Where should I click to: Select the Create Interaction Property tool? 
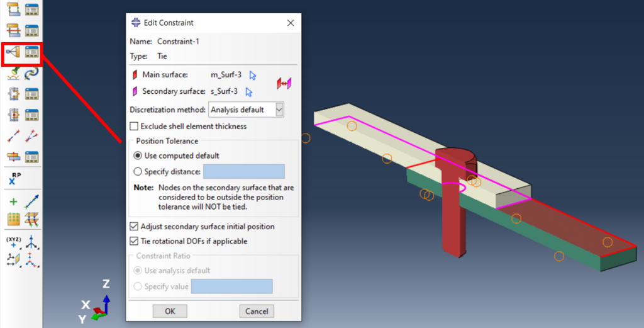[13, 30]
